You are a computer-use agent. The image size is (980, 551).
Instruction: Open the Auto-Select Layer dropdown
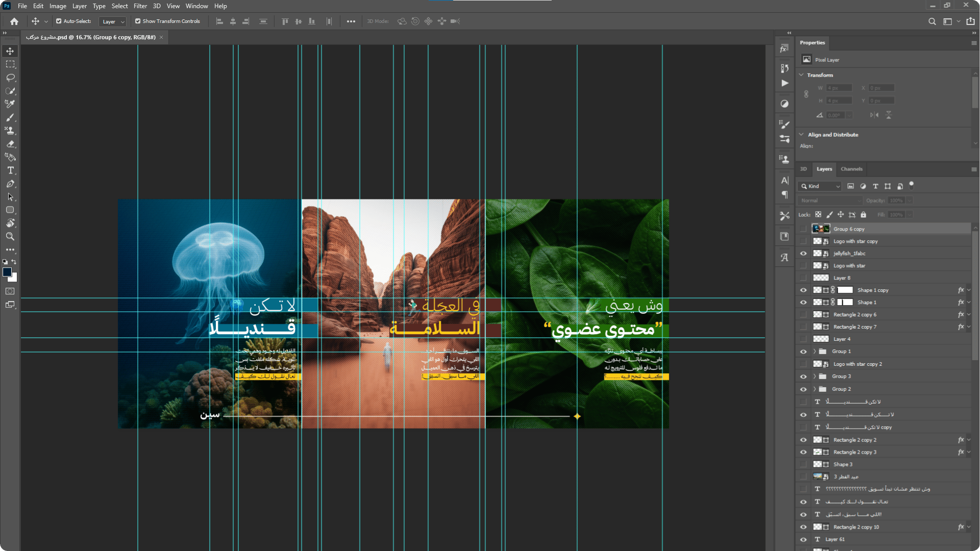click(x=113, y=21)
